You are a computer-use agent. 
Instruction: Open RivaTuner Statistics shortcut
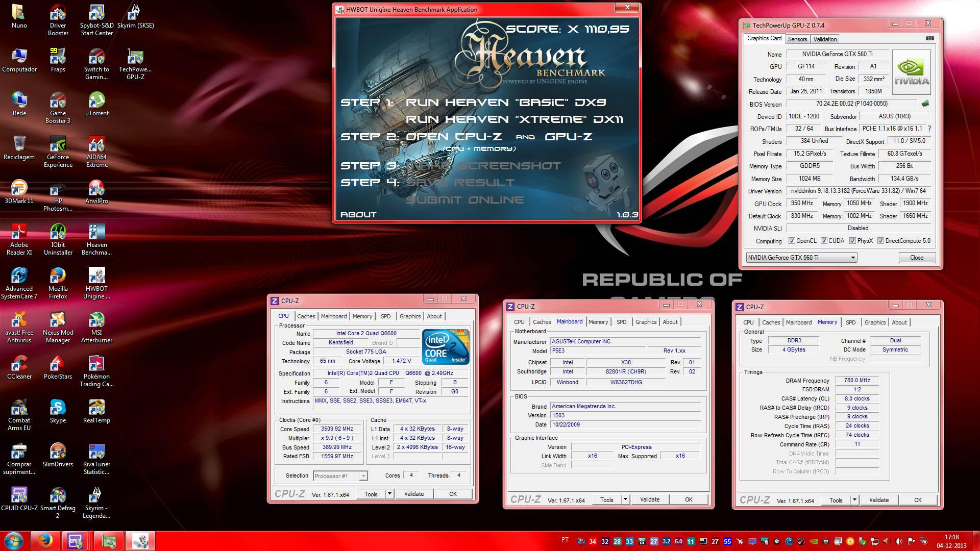pos(96,459)
